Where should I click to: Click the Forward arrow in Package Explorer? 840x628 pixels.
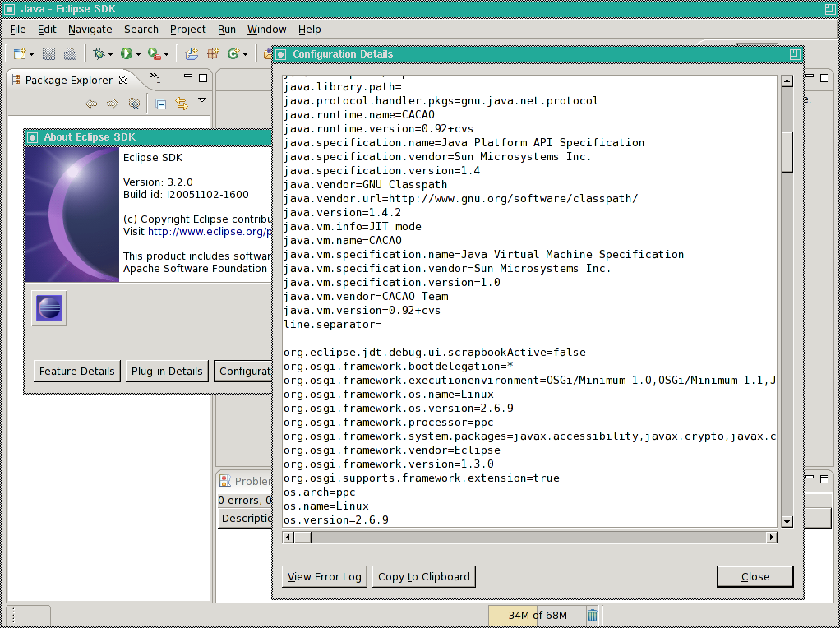pos(113,104)
